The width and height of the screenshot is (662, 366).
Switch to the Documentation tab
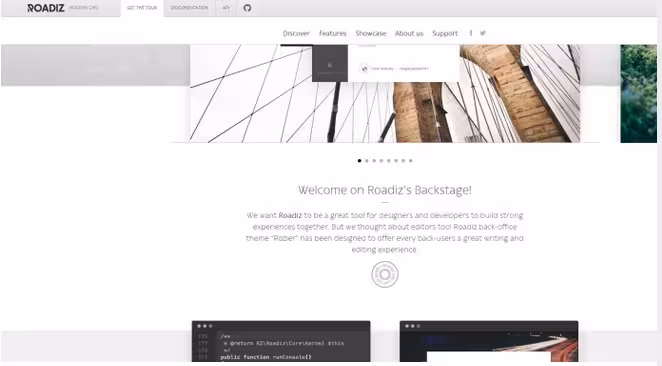(x=189, y=8)
